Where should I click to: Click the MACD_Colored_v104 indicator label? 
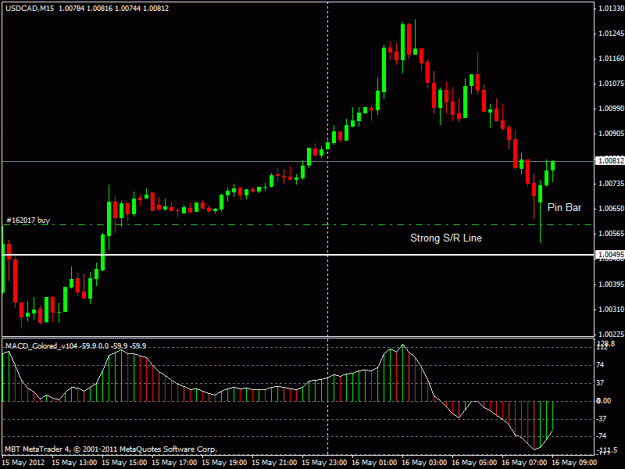76,346
